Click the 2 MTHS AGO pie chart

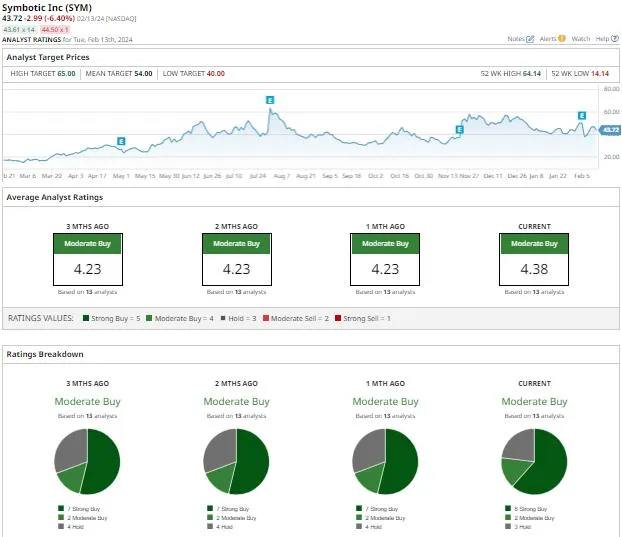tap(236, 461)
